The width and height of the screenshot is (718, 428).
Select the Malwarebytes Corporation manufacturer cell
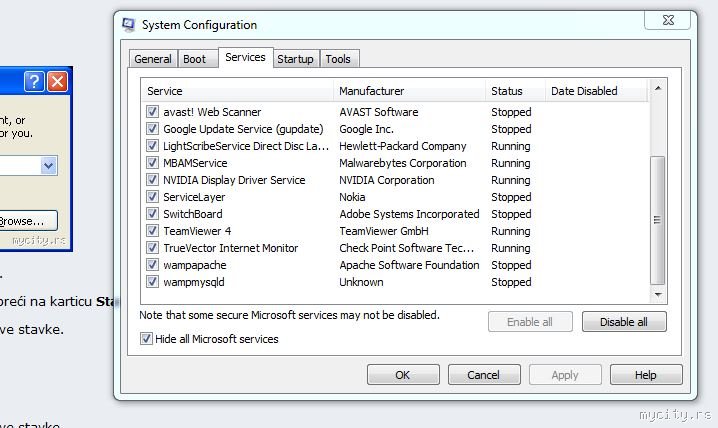pos(403,163)
